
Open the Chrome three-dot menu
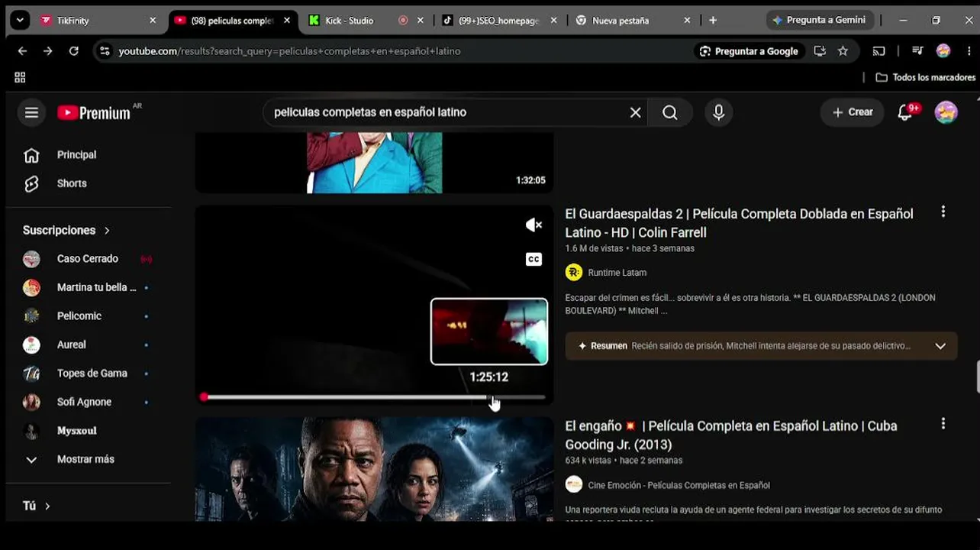(969, 51)
